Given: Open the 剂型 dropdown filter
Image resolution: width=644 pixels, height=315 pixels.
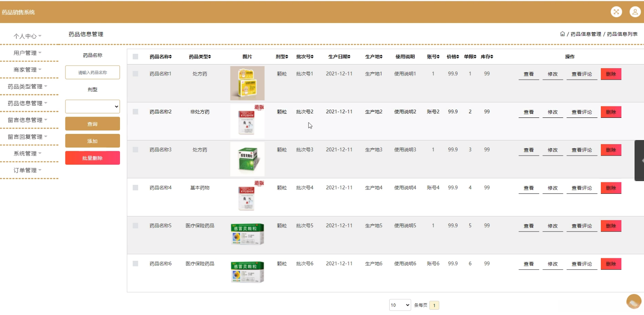Looking at the screenshot, I should tap(92, 106).
